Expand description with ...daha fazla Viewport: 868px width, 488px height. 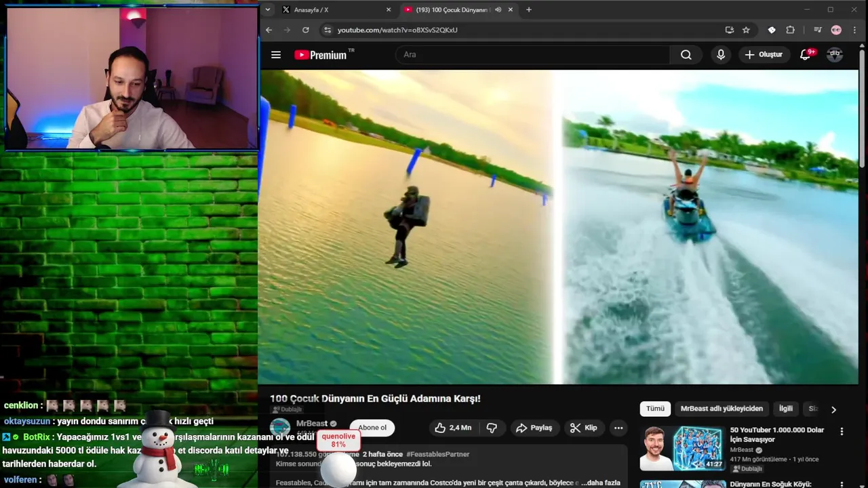pyautogui.click(x=600, y=483)
